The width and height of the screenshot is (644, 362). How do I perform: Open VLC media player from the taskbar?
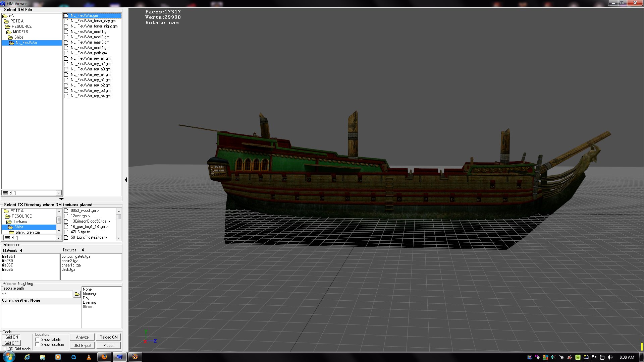(x=89, y=357)
